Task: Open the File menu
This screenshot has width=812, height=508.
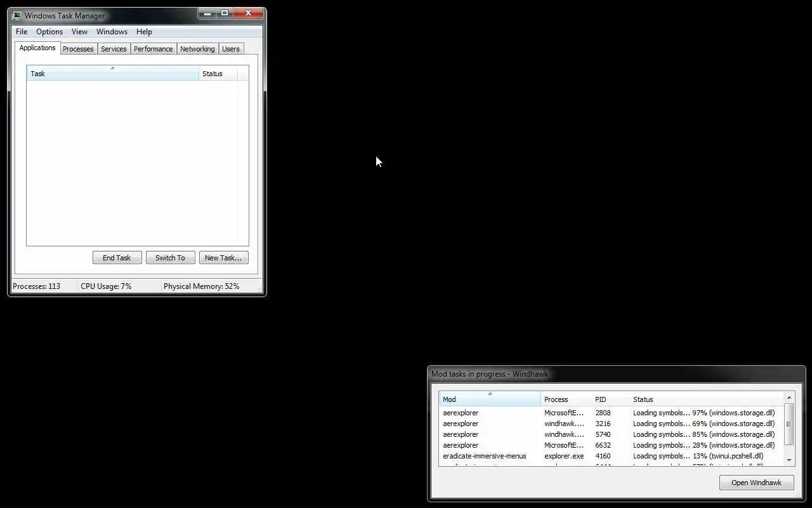Action: (22, 32)
